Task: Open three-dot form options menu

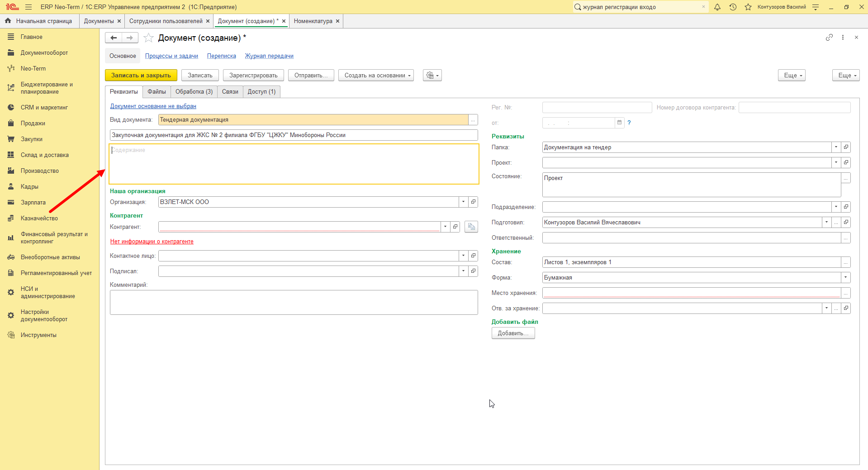Action: tap(843, 38)
